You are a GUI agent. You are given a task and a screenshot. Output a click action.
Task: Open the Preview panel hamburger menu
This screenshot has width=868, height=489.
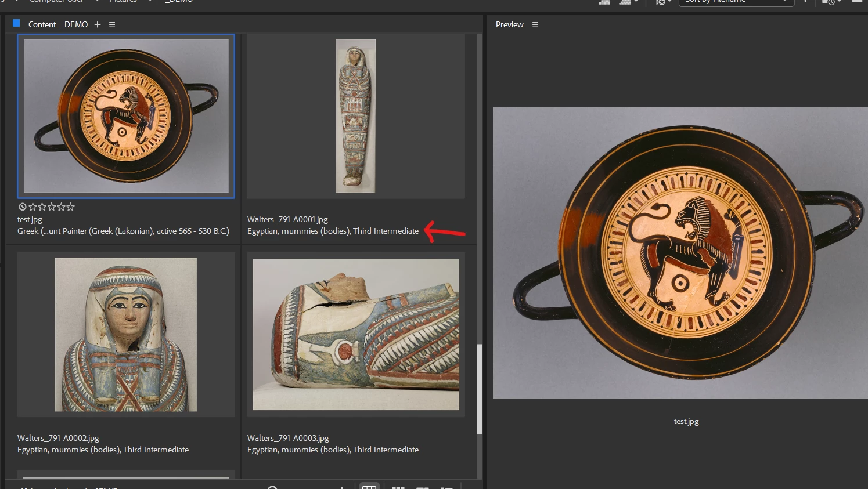point(535,24)
